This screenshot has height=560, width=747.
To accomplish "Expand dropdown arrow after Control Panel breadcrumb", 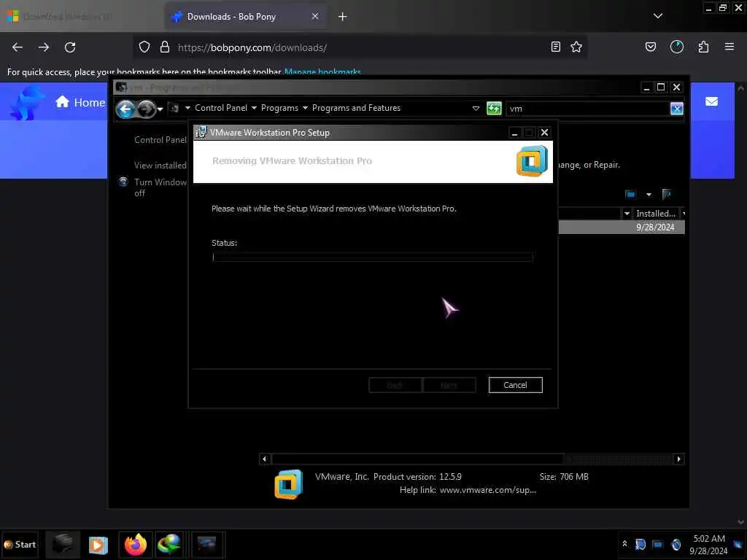I will (x=254, y=108).
